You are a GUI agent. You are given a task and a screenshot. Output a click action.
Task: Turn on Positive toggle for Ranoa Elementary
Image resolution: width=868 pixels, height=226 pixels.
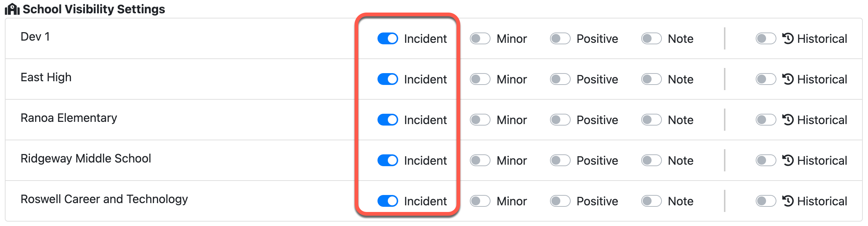[560, 120]
